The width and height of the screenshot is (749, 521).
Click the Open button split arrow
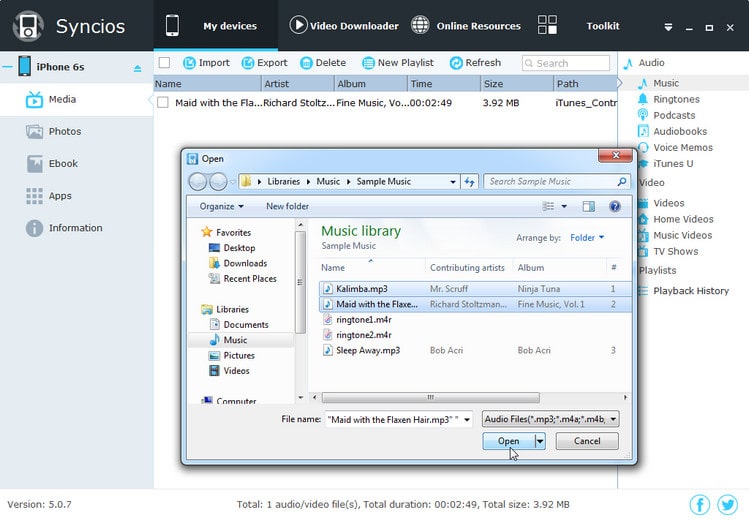coord(540,441)
